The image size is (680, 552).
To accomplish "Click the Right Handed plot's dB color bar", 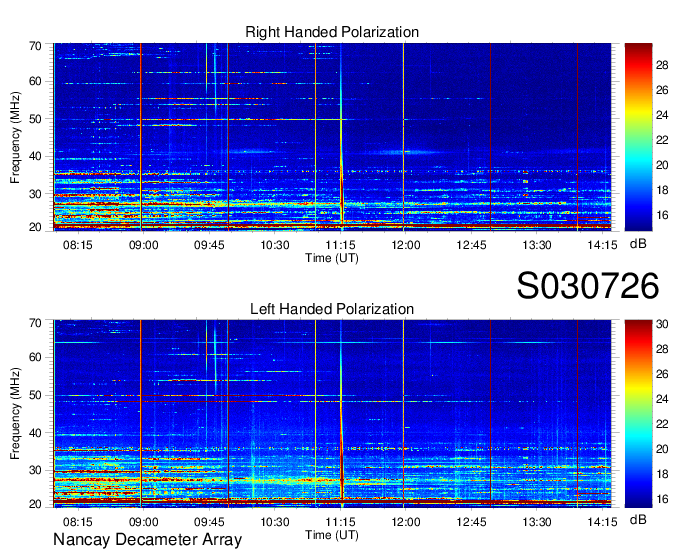I will point(638,137).
